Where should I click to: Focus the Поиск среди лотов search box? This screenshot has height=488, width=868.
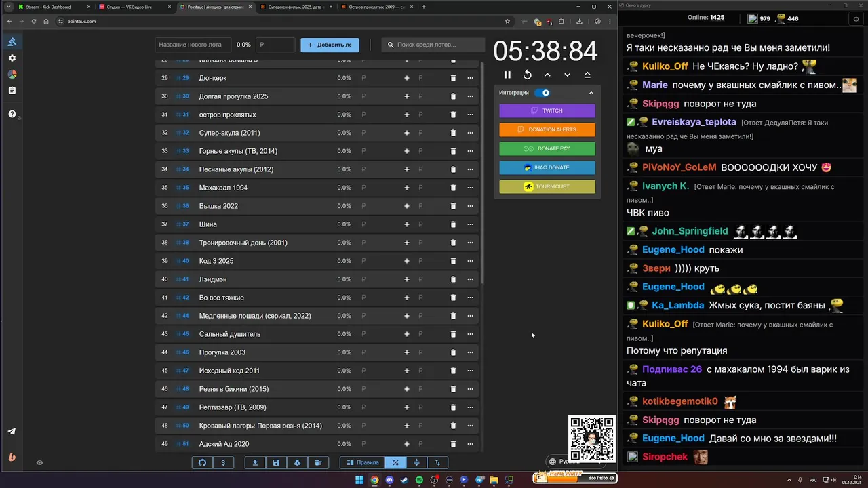433,45
